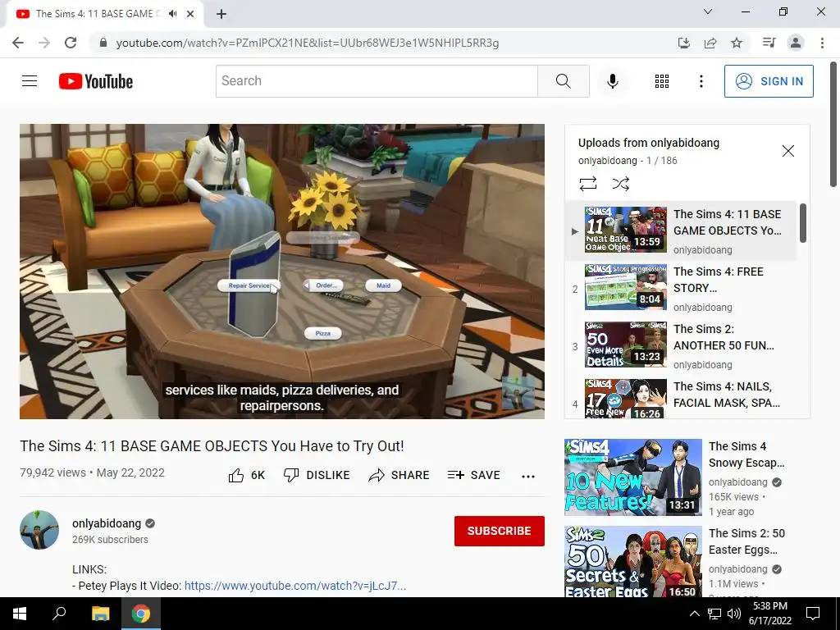Go to YouTube home via logo
The height and width of the screenshot is (630, 840).
(96, 81)
